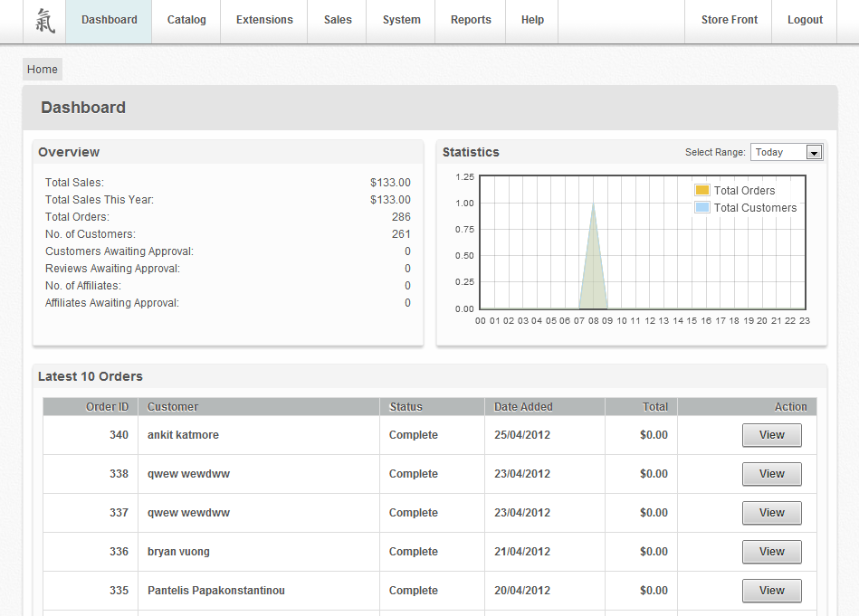Image resolution: width=859 pixels, height=616 pixels.
Task: View order 335 by Pantelis Papakonstantinou
Action: [x=771, y=591]
